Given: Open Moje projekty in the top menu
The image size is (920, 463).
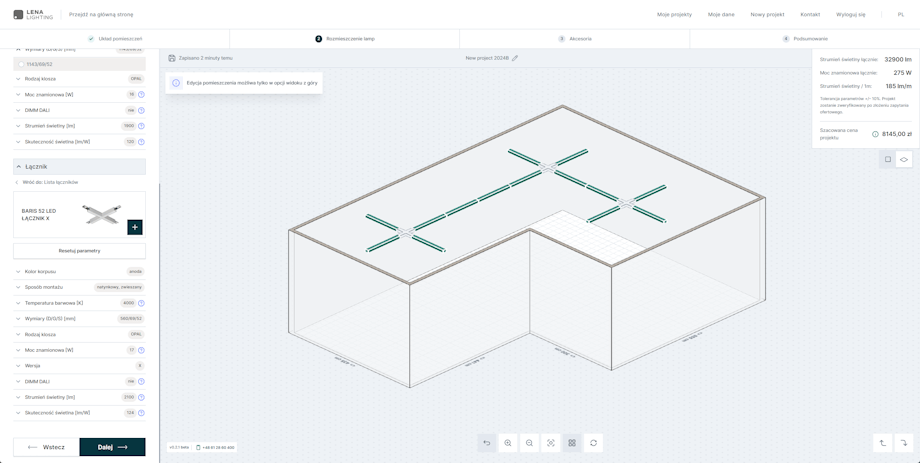Looking at the screenshot, I should pyautogui.click(x=674, y=15).
